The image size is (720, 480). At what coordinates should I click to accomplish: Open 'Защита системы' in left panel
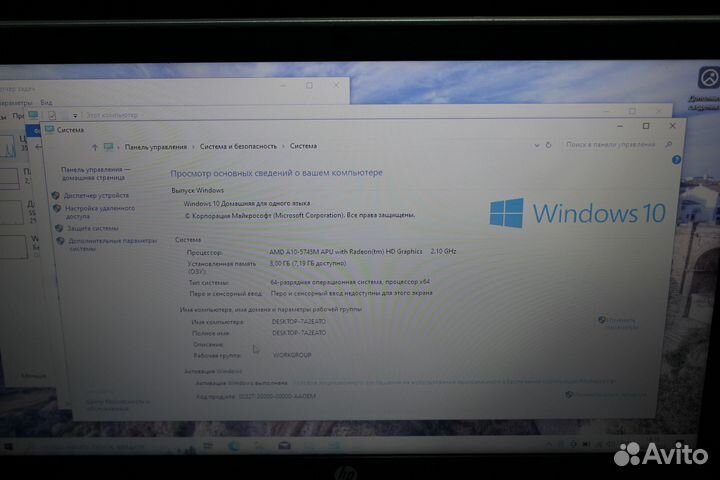pos(91,228)
